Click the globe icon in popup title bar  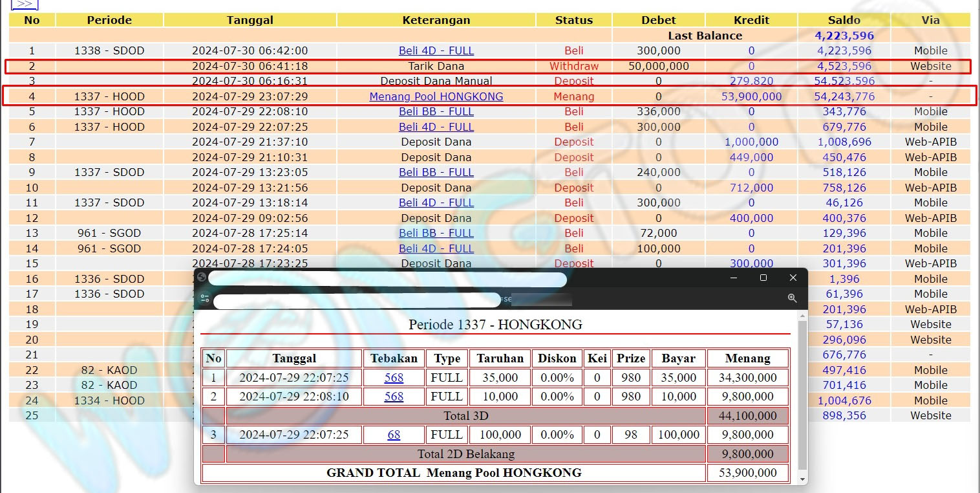(x=201, y=277)
